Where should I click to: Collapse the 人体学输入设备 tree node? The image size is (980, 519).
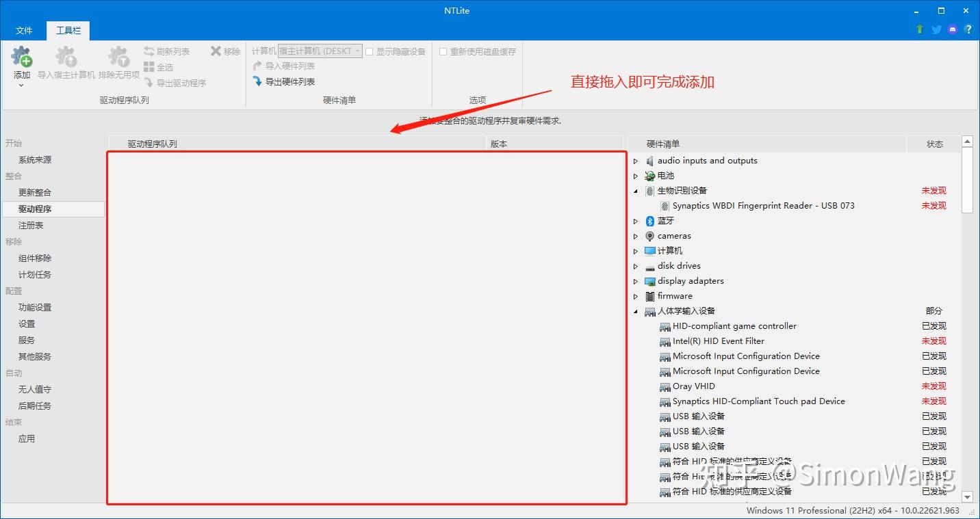pyautogui.click(x=636, y=311)
